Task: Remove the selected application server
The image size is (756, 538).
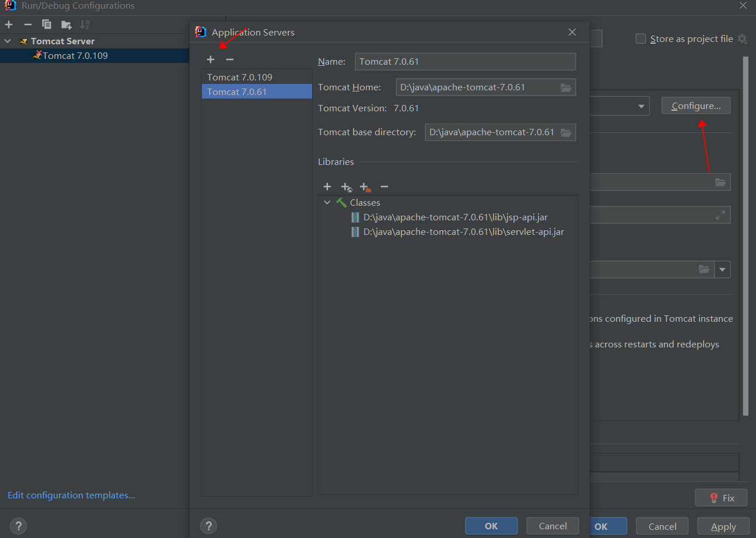Action: (x=230, y=59)
